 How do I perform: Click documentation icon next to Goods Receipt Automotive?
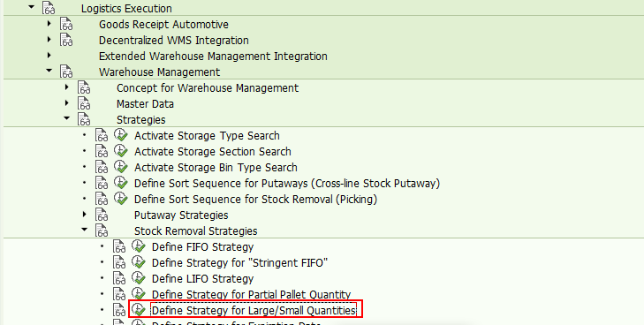pos(66,24)
